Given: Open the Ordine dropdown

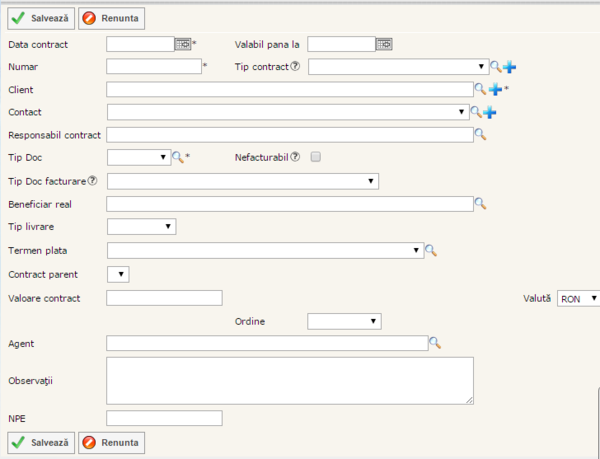Looking at the screenshot, I should [345, 321].
